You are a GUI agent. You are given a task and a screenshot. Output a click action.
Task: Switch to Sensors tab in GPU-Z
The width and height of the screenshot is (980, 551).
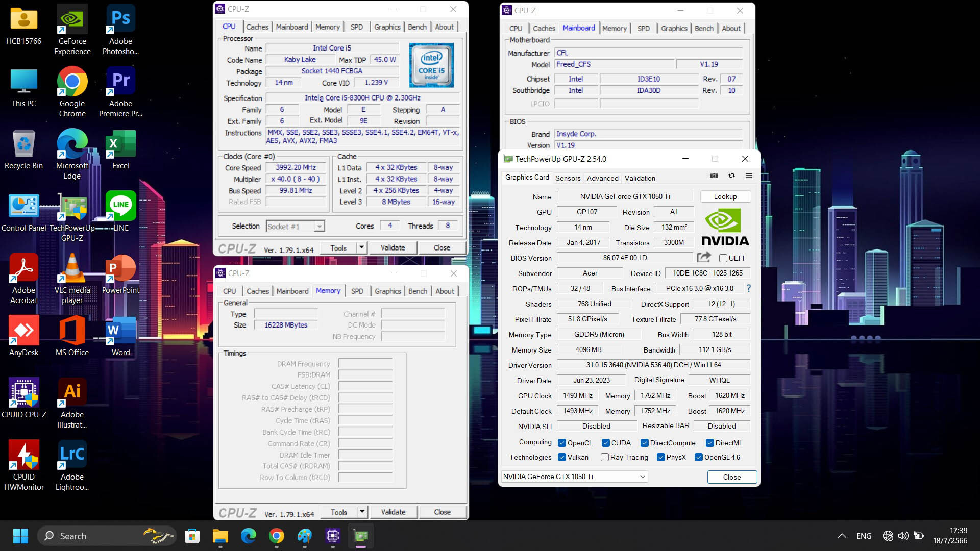(568, 178)
